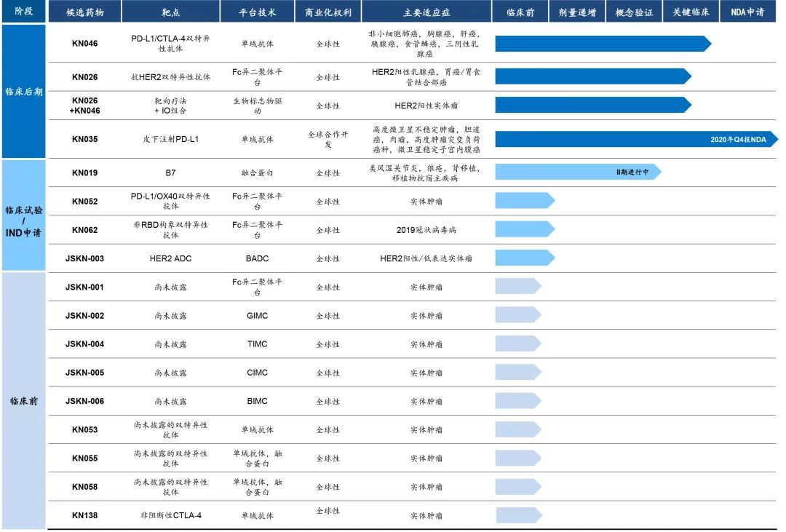The width and height of the screenshot is (786, 532).
Task: Click the KN138 preclinical progress arrow
Action: 518,515
